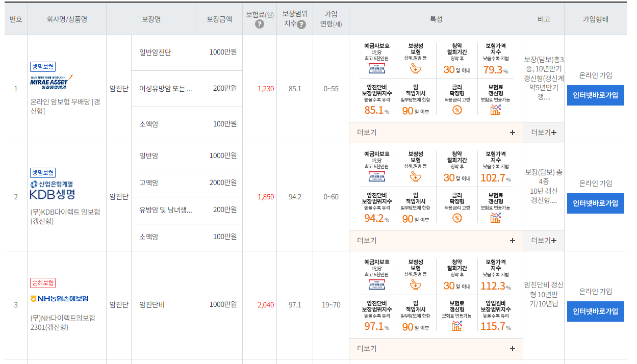This screenshot has width=637, height=364.
Task: Click 예금자보호 KDIC badge in NH농협 row
Action: tap(376, 284)
